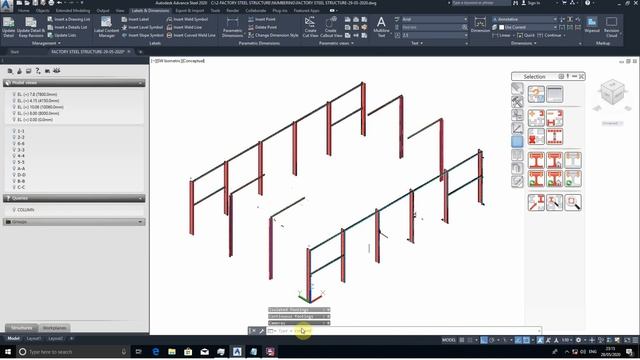Switch to the Start file tab

pos(14,52)
